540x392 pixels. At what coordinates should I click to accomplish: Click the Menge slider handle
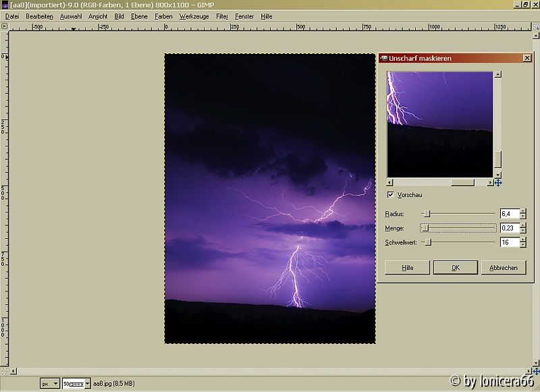[425, 228]
